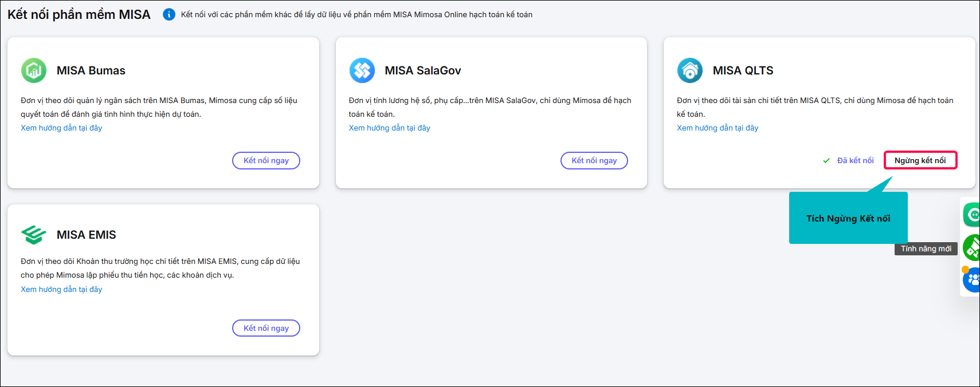Click the MISA EMIS logo icon
980x387 pixels.
pyautogui.click(x=34, y=235)
